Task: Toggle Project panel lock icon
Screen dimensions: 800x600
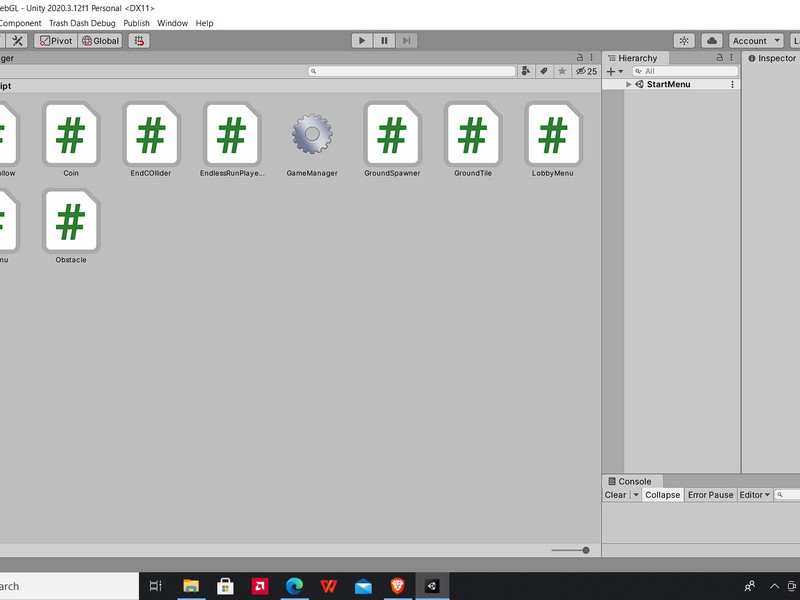Action: click(x=580, y=58)
